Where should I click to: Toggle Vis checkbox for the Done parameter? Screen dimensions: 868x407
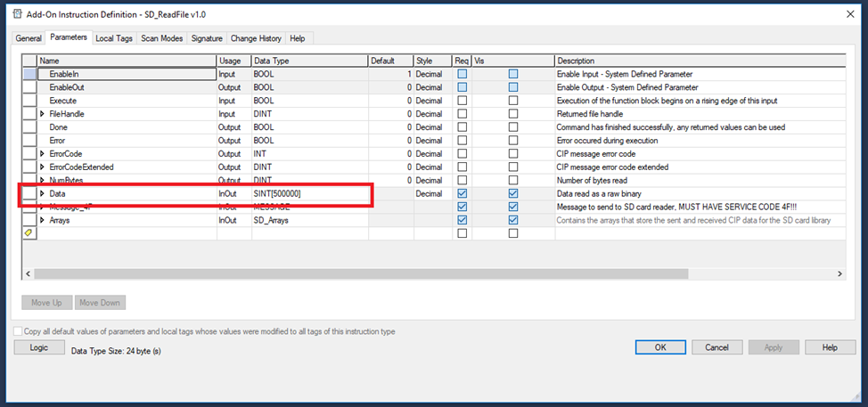tap(512, 127)
